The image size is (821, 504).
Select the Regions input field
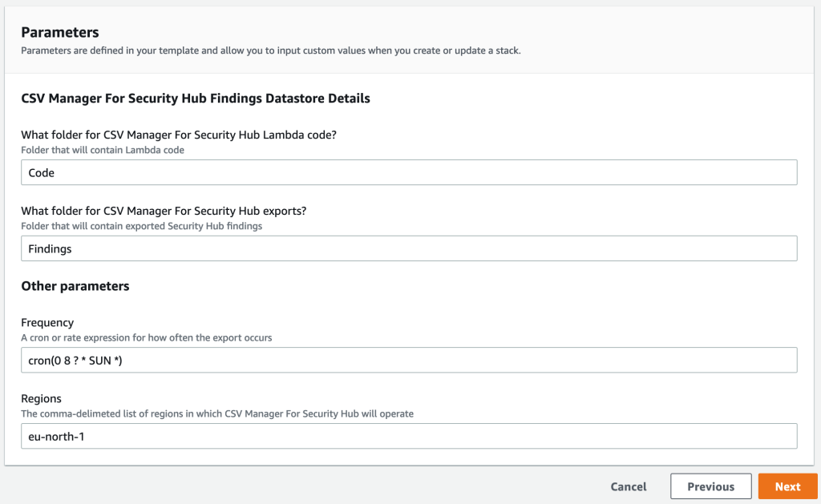pyautogui.click(x=409, y=436)
